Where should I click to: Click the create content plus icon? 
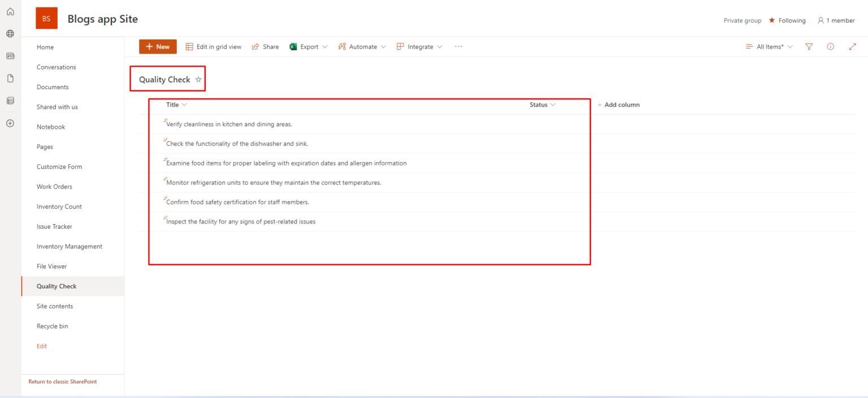10,123
